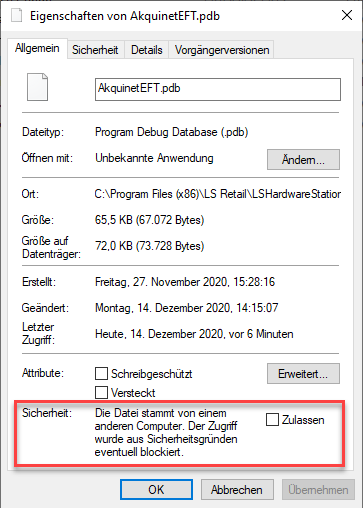Select the Allgemein tab
Screen dimensions: 363x508
37,48
